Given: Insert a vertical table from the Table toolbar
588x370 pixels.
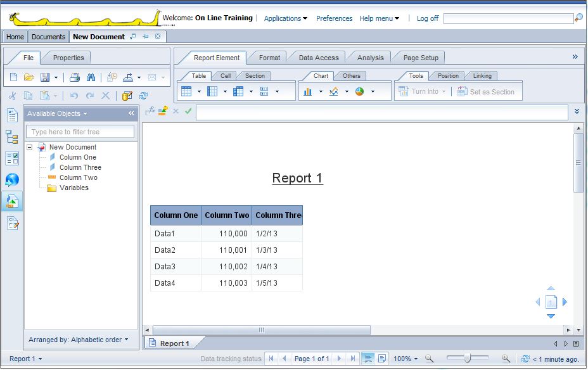Looking at the screenshot, I should point(186,91).
